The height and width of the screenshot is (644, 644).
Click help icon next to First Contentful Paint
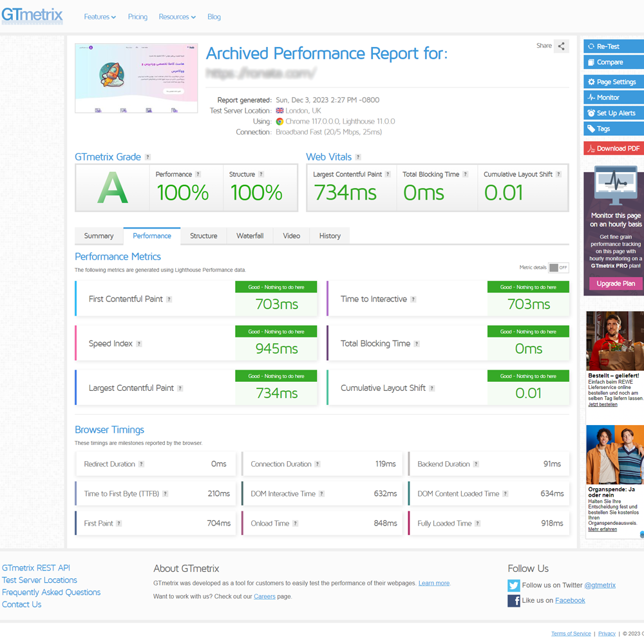[169, 299]
